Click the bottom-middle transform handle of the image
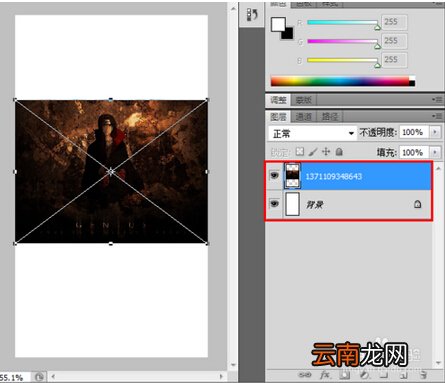This screenshot has width=445, height=383. pos(111,244)
